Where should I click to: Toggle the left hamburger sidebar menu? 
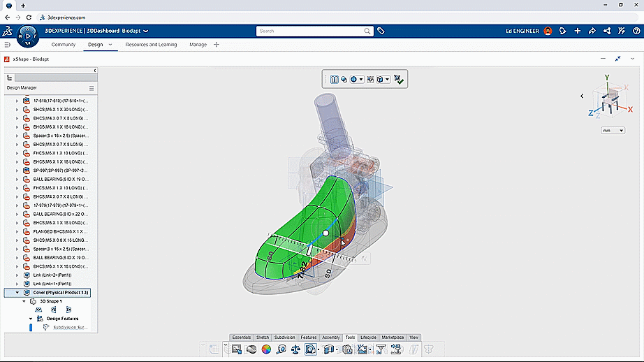tap(8, 45)
